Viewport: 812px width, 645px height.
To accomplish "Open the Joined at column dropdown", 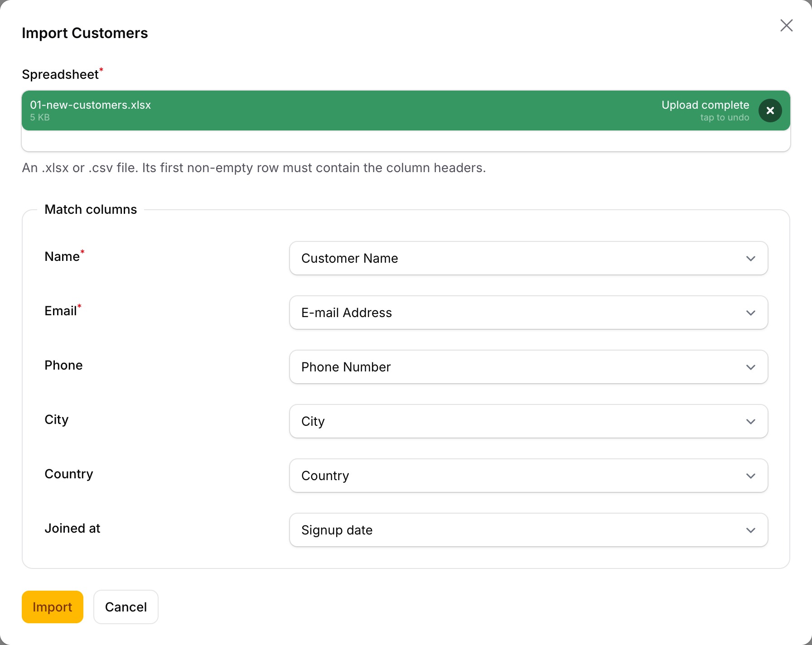I will click(x=528, y=530).
